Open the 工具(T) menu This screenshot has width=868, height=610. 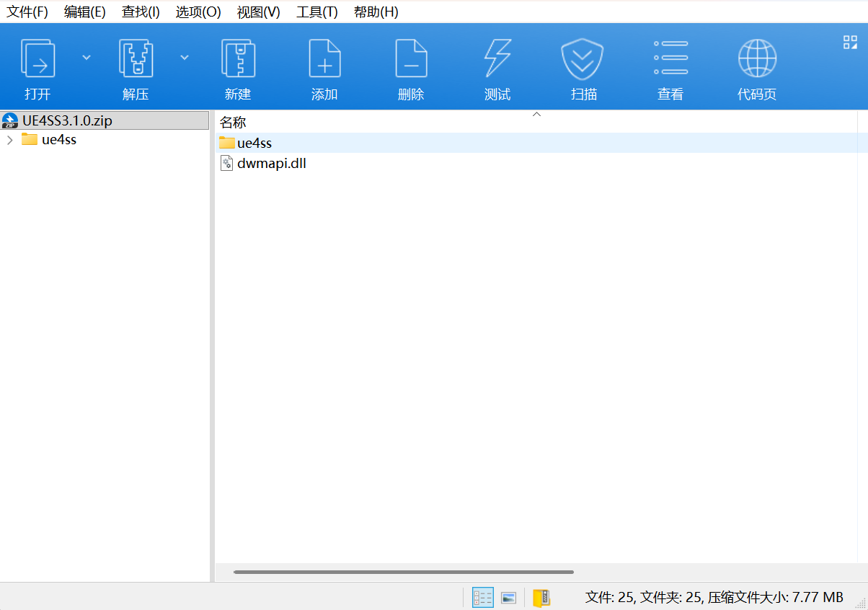point(317,12)
